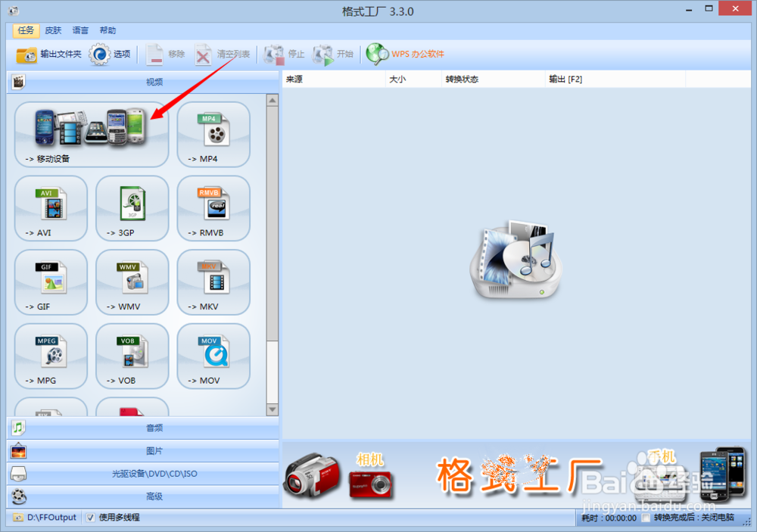Open the 选项 options settings
The image size is (757, 532).
click(x=110, y=54)
